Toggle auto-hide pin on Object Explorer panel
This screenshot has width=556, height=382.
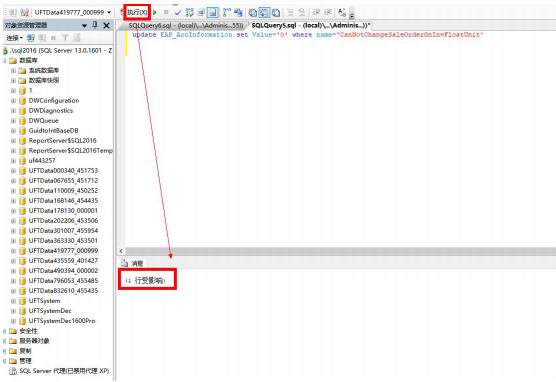(95, 25)
